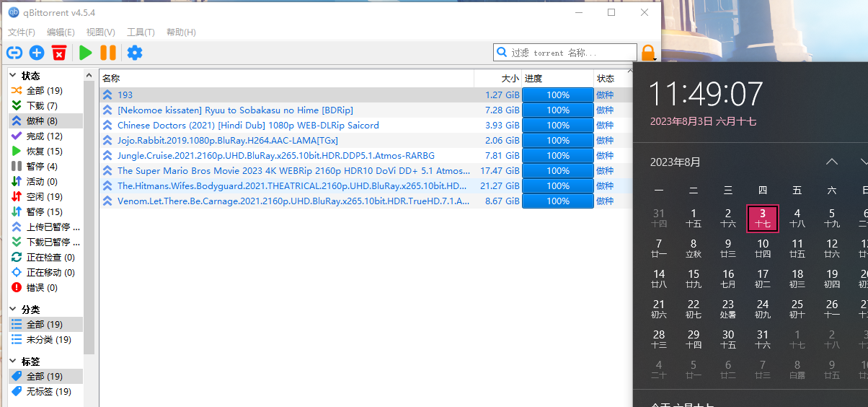This screenshot has width=868, height=407.
Task: Click the 100% progress bar of Venom torrent
Action: (557, 201)
